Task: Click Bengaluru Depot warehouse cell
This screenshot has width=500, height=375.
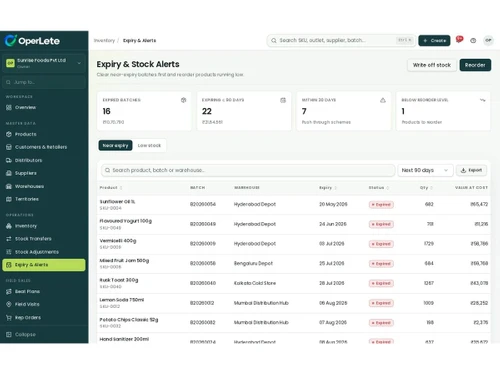Action: (x=253, y=263)
